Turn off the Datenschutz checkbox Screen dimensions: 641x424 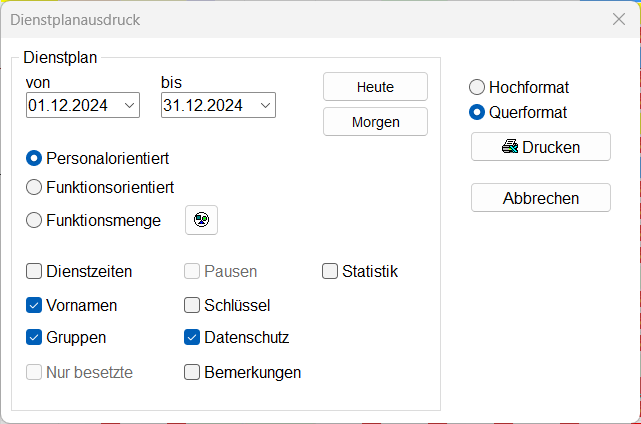pos(193,338)
